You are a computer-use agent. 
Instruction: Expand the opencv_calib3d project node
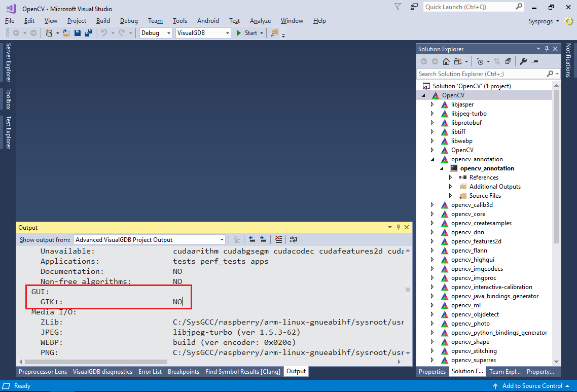pos(432,205)
